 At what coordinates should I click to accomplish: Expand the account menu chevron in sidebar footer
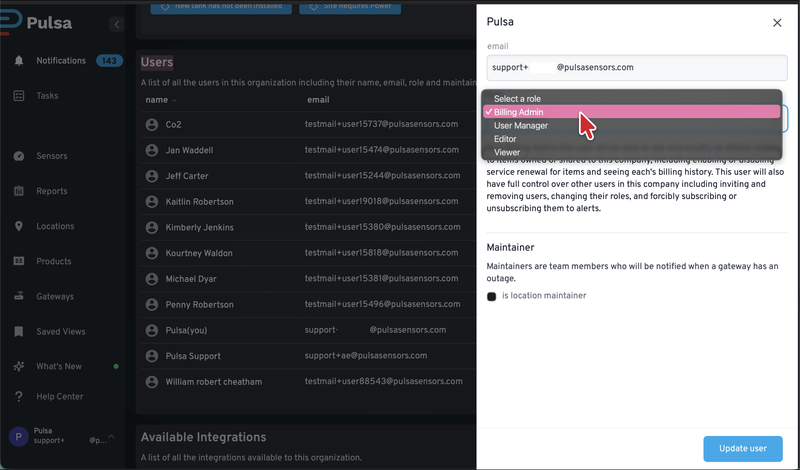click(111, 436)
